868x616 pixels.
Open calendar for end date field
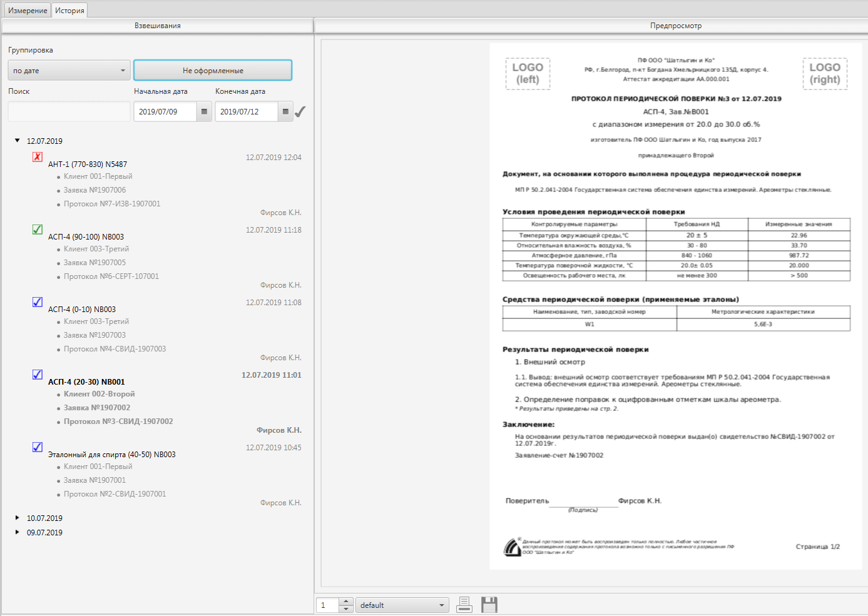click(x=285, y=112)
